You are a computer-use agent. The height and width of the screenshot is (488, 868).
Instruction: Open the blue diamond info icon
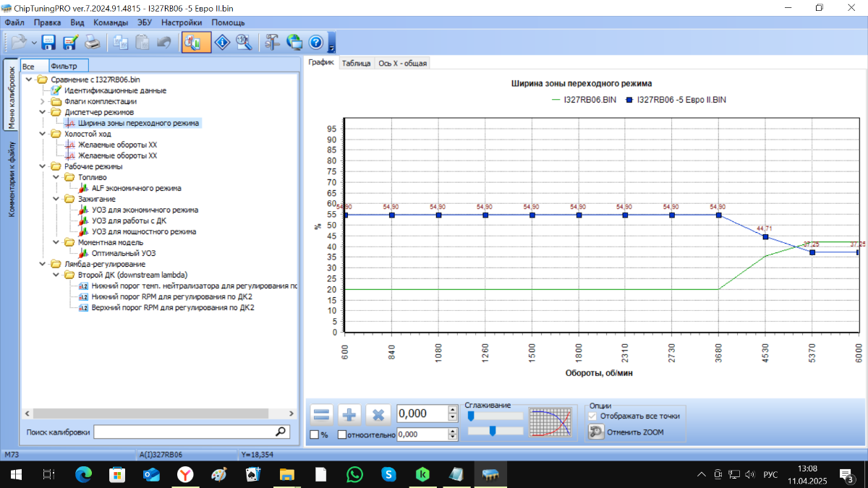(224, 43)
